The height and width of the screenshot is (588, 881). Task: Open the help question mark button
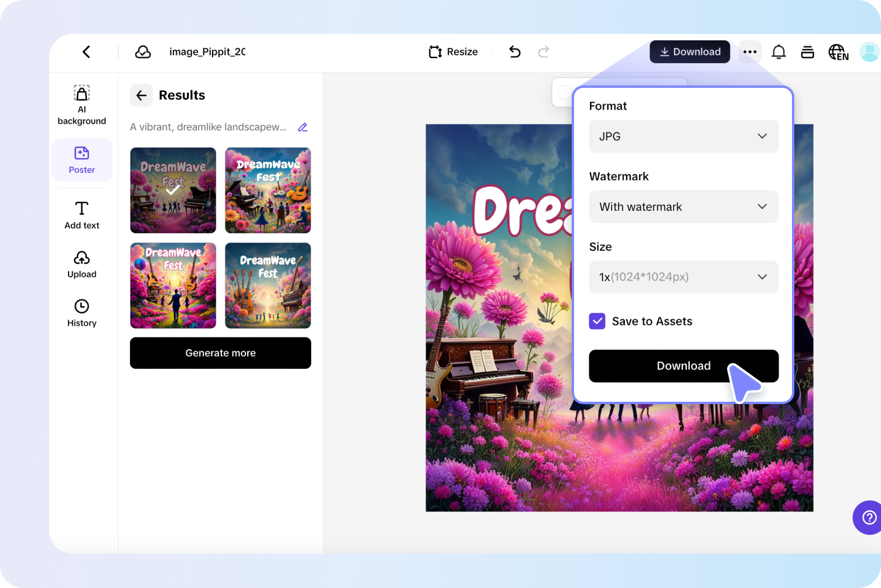click(868, 518)
